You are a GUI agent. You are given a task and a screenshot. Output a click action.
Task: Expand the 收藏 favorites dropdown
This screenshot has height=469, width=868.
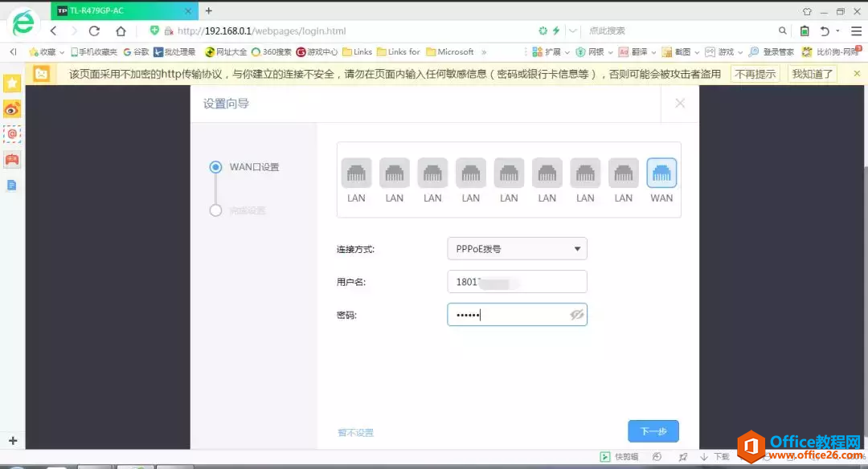coord(61,52)
